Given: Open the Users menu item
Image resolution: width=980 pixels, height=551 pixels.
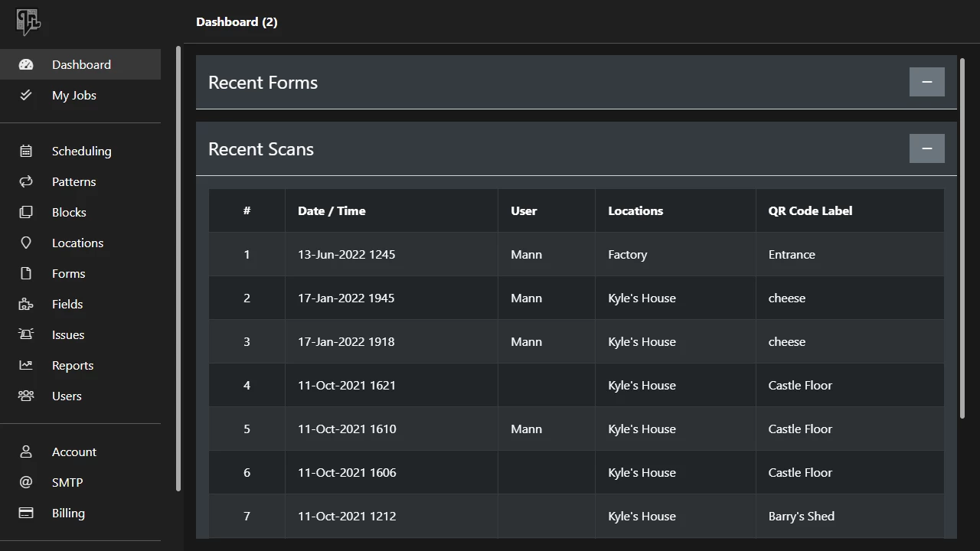Looking at the screenshot, I should point(67,396).
